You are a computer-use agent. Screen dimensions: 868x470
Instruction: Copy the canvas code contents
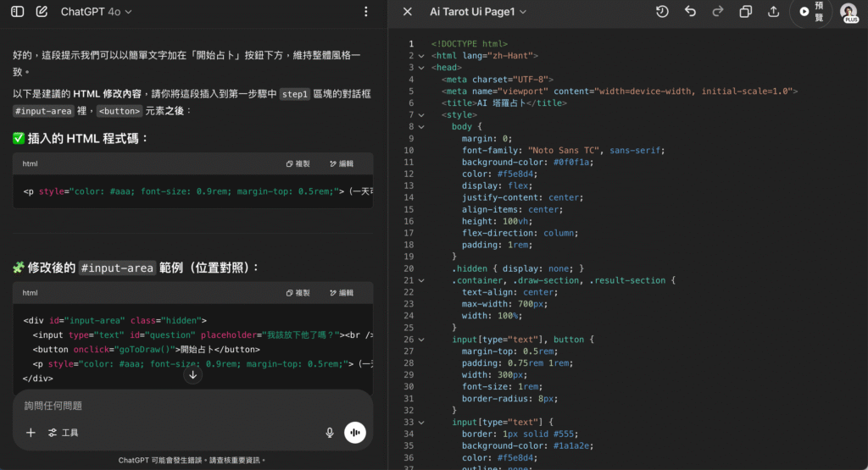tap(746, 12)
